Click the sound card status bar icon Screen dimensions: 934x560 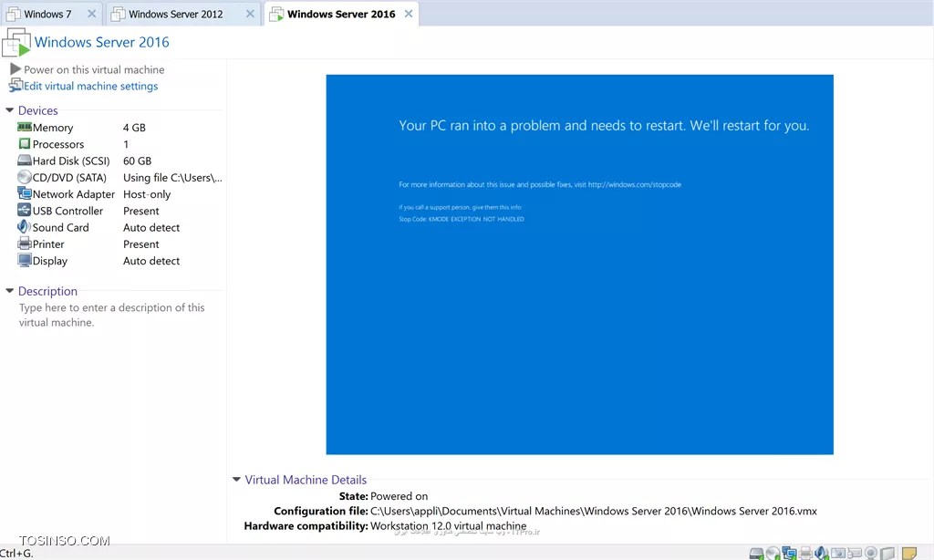822,554
